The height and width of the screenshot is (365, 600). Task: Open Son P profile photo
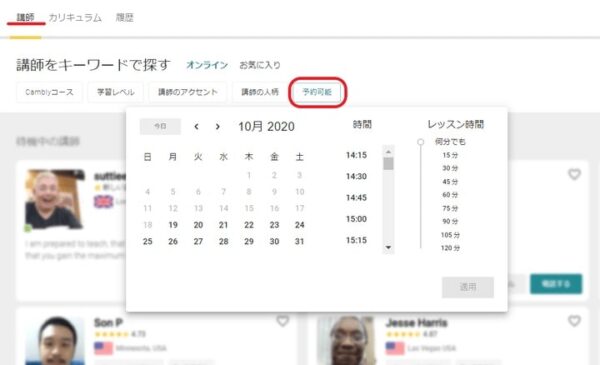[x=55, y=341]
